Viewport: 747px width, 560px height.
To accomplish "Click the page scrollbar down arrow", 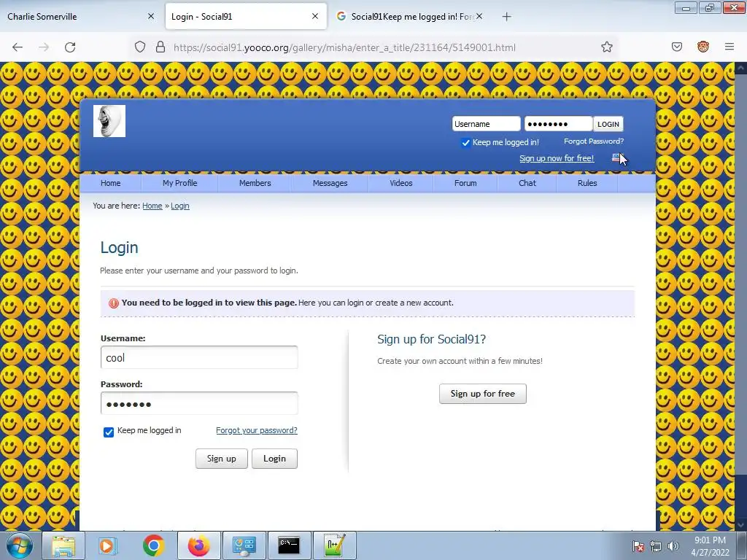I will pyautogui.click(x=741, y=524).
